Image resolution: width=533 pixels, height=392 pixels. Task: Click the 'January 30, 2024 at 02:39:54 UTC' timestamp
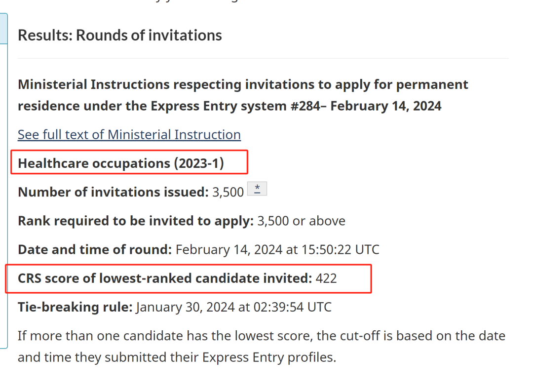[x=233, y=307]
